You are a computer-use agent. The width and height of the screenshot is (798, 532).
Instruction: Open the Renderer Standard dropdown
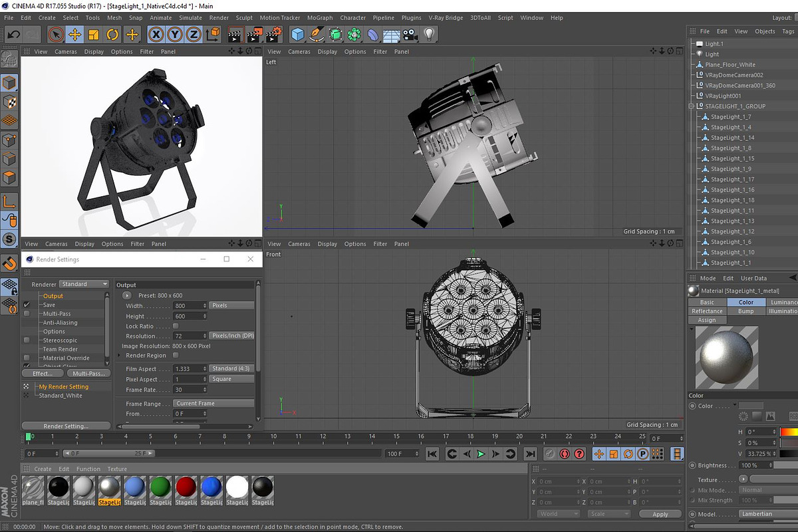point(84,284)
